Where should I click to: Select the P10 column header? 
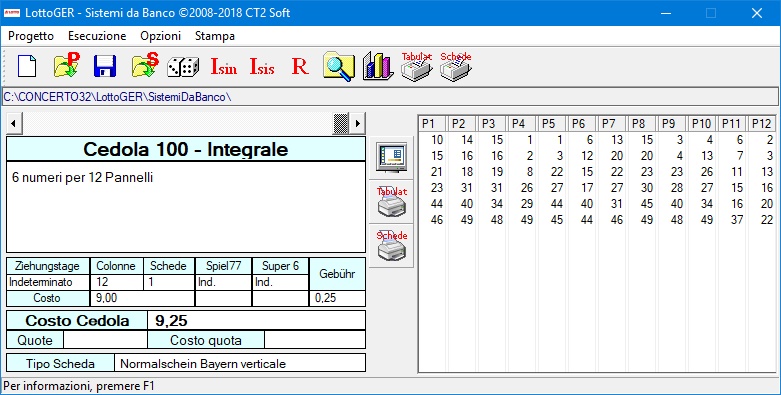click(701, 124)
